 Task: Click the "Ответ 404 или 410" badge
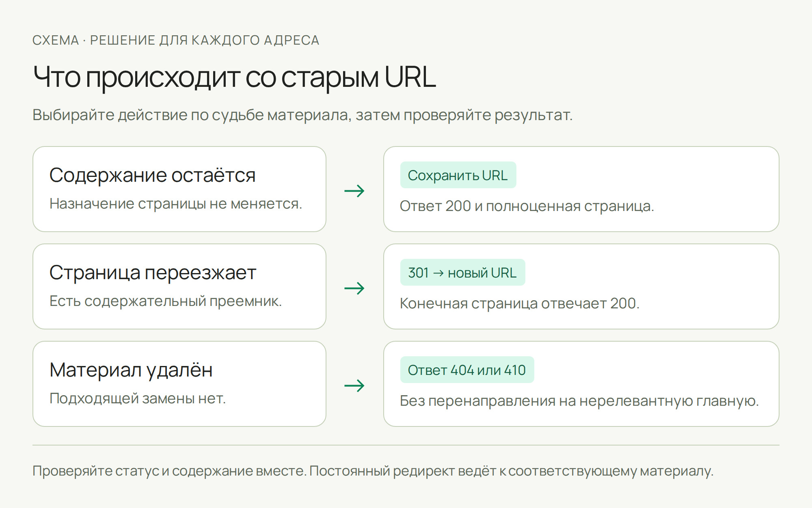click(x=467, y=370)
